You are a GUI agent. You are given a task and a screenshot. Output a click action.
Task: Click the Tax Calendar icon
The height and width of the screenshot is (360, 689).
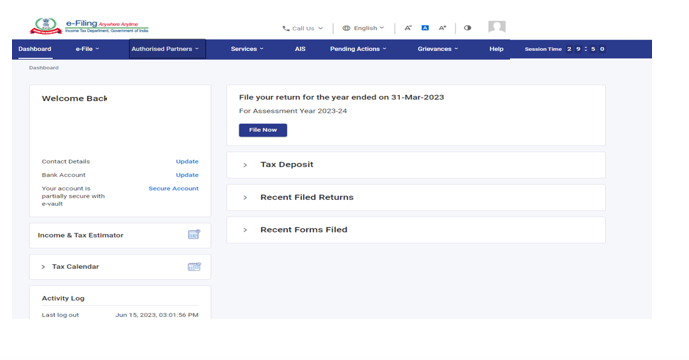[194, 266]
